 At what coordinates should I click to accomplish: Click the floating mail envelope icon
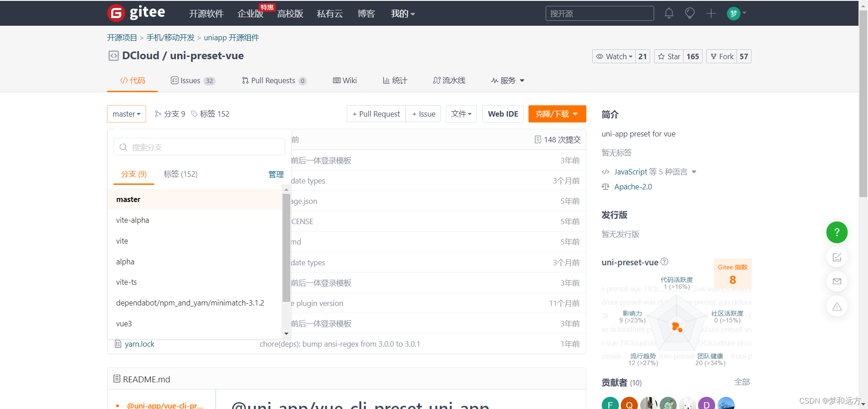pos(837,282)
